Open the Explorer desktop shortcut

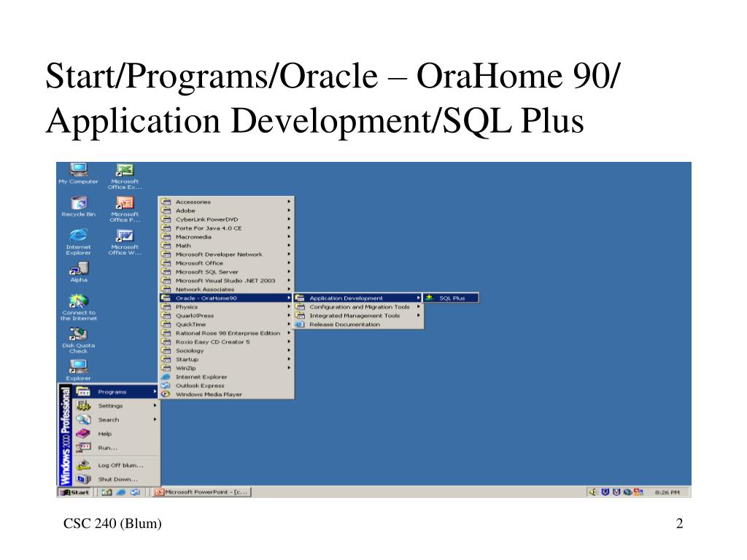pos(79,370)
